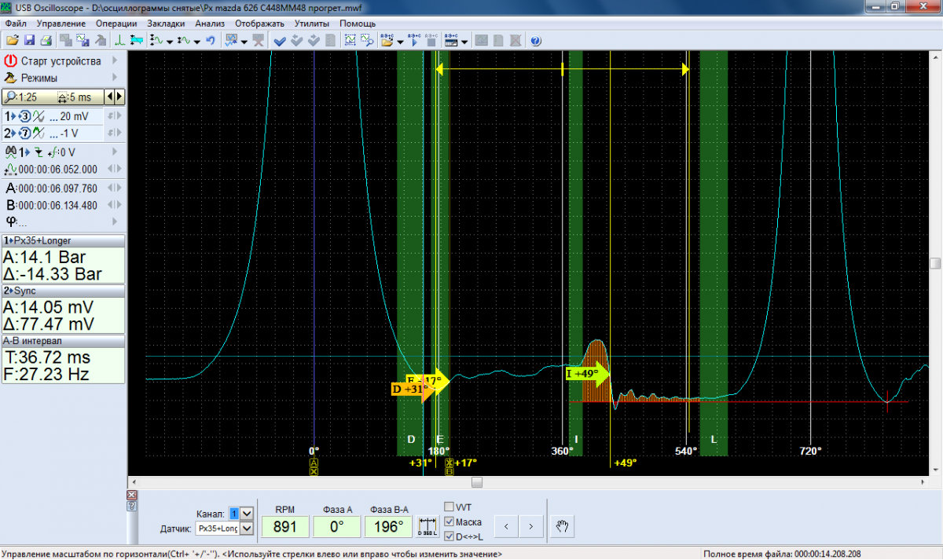Image resolution: width=943 pixels, height=560 pixels.
Task: Click the fit waveform view toolbar icon
Action: (350, 40)
